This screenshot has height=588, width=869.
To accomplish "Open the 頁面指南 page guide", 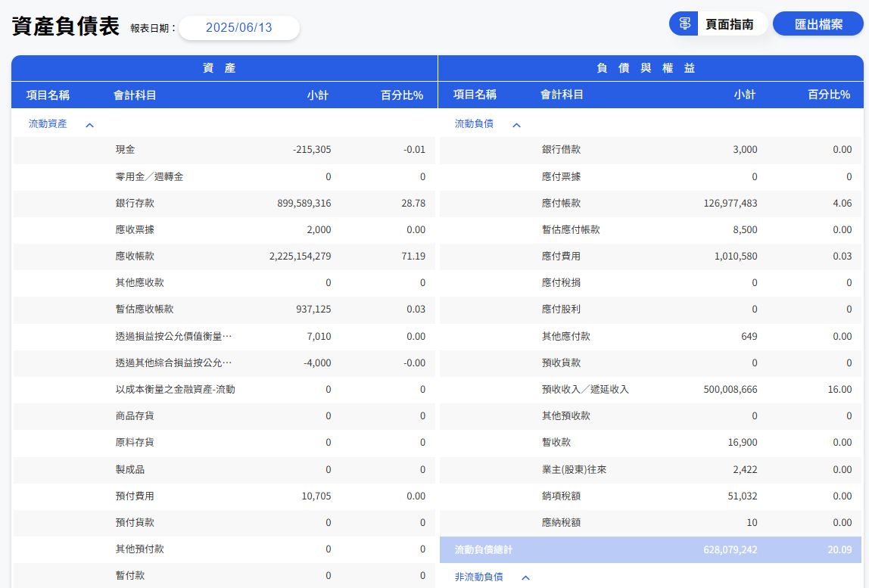I will click(729, 24).
